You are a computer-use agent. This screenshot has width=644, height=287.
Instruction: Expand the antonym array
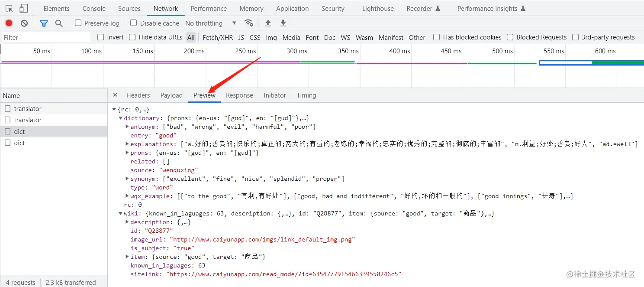[x=127, y=127]
